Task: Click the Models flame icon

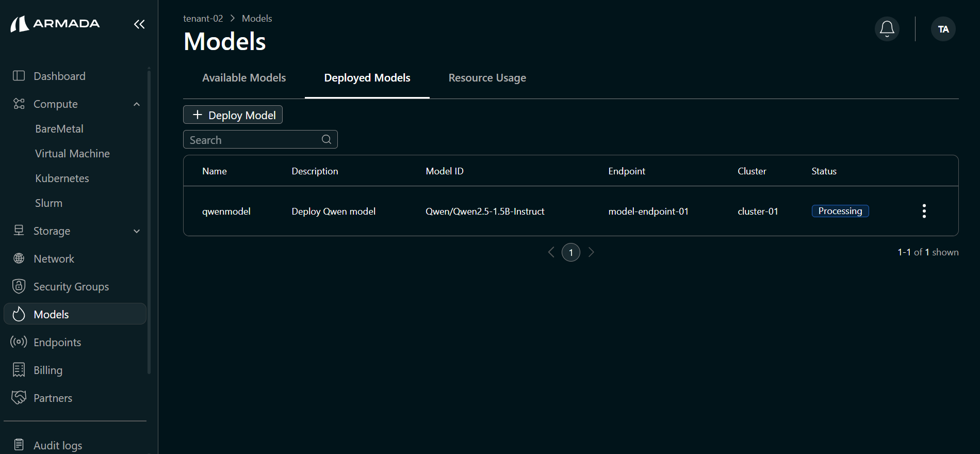Action: (x=19, y=314)
